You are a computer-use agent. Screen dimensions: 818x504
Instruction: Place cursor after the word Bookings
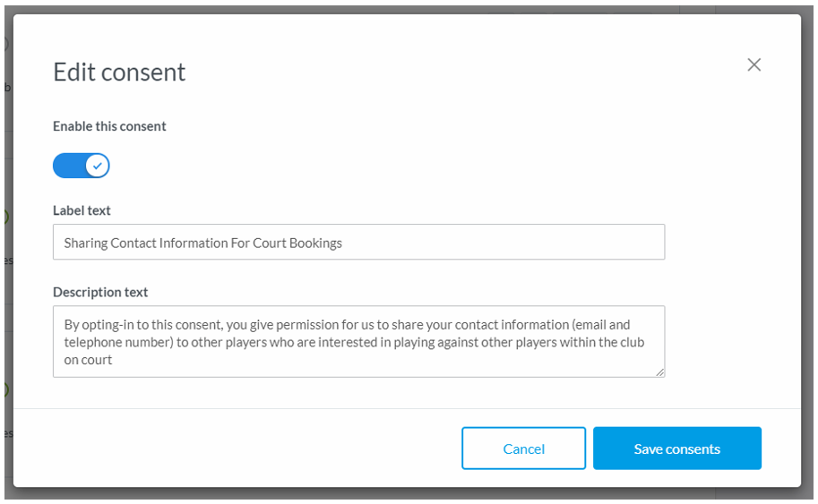(x=343, y=243)
